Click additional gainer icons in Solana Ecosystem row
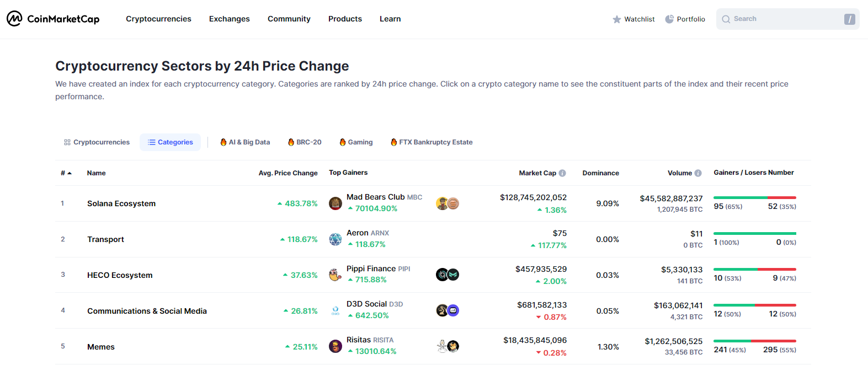The height and width of the screenshot is (365, 868). pos(448,203)
